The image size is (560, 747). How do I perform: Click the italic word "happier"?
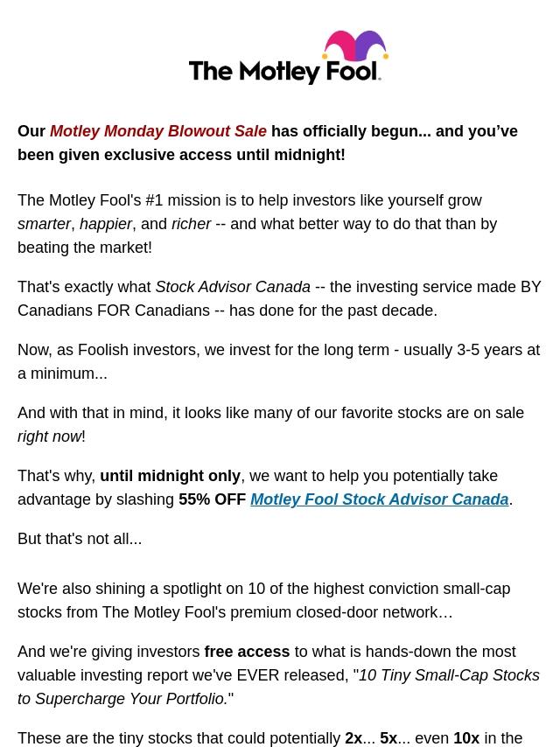(x=106, y=224)
